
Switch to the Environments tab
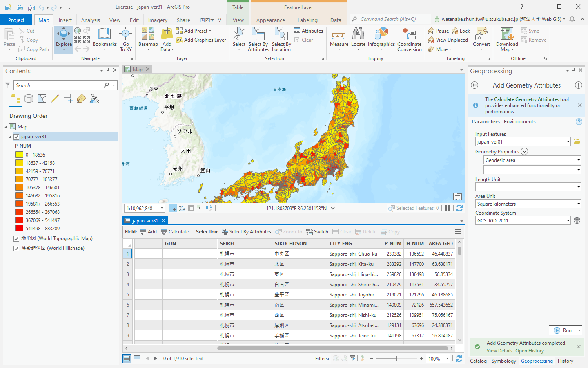click(519, 122)
